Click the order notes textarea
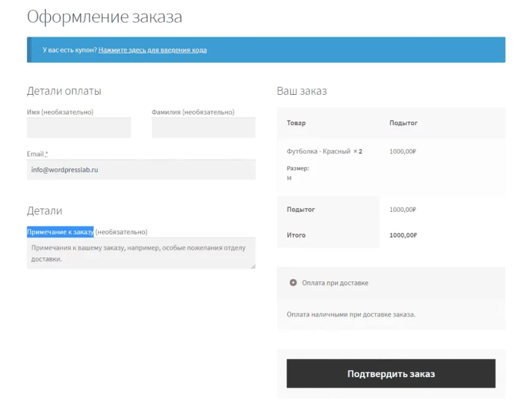The image size is (532, 401). tap(141, 253)
